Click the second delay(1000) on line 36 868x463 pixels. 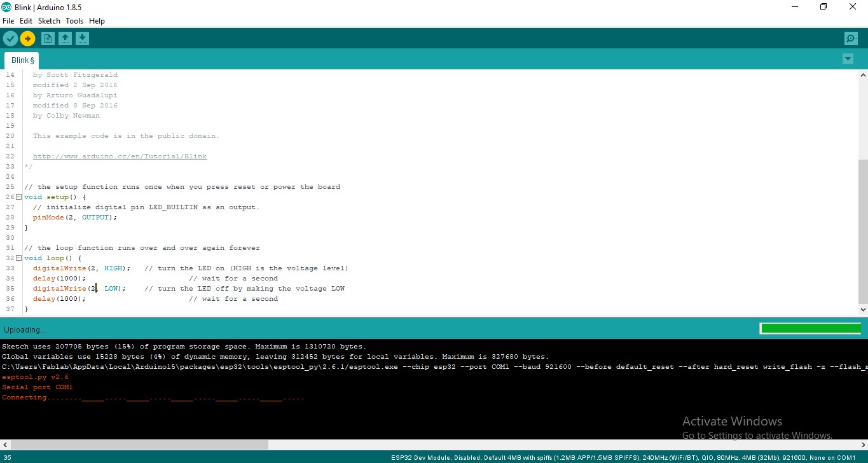point(59,299)
